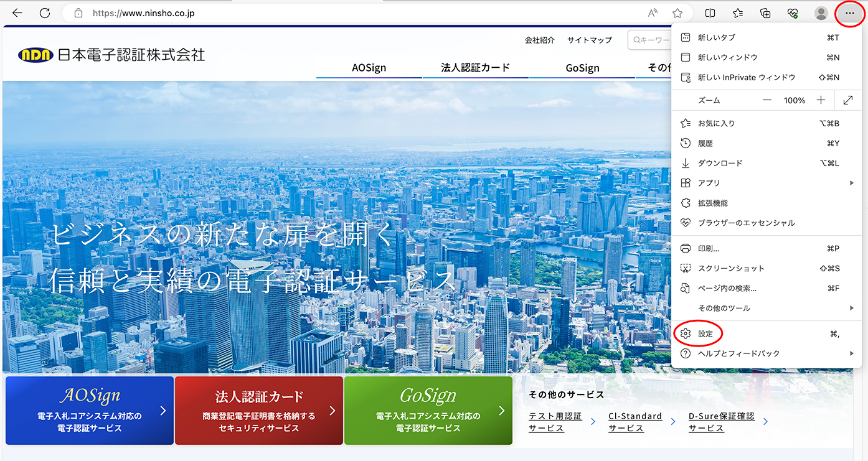Image resolution: width=868 pixels, height=461 pixels.
Task: Select 設定 from the menu
Action: point(705,334)
